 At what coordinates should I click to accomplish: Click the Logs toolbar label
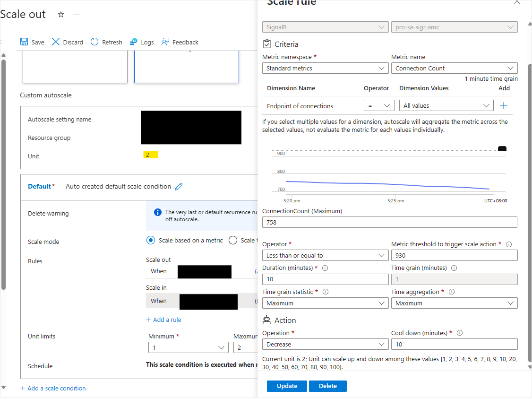pos(147,42)
